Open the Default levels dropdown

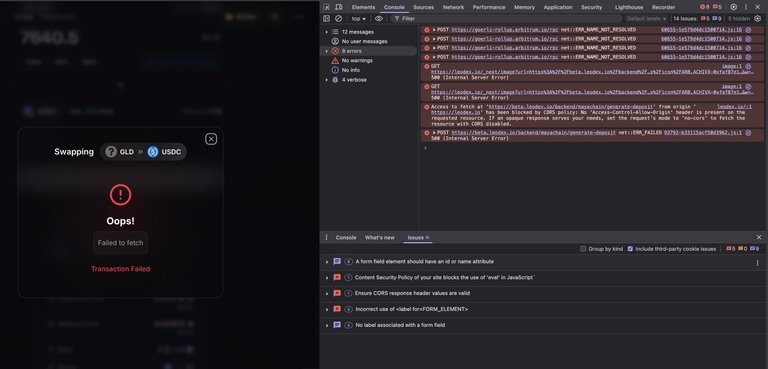tap(647, 19)
